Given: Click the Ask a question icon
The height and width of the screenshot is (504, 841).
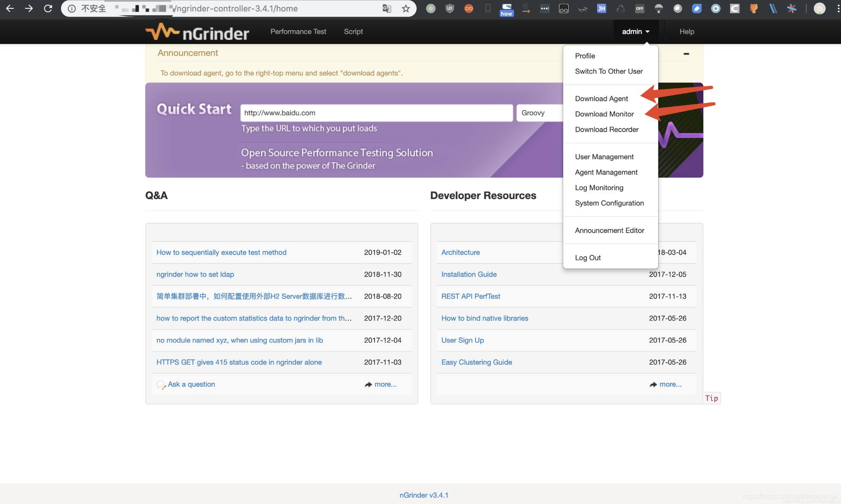Looking at the screenshot, I should [161, 385].
